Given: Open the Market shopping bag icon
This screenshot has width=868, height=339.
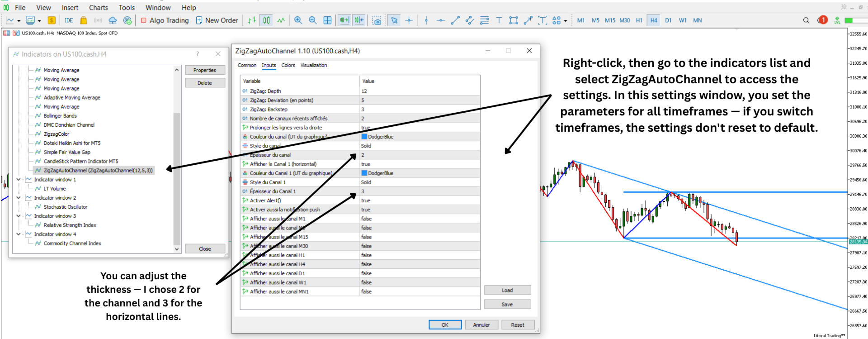Looking at the screenshot, I should coord(83,20).
